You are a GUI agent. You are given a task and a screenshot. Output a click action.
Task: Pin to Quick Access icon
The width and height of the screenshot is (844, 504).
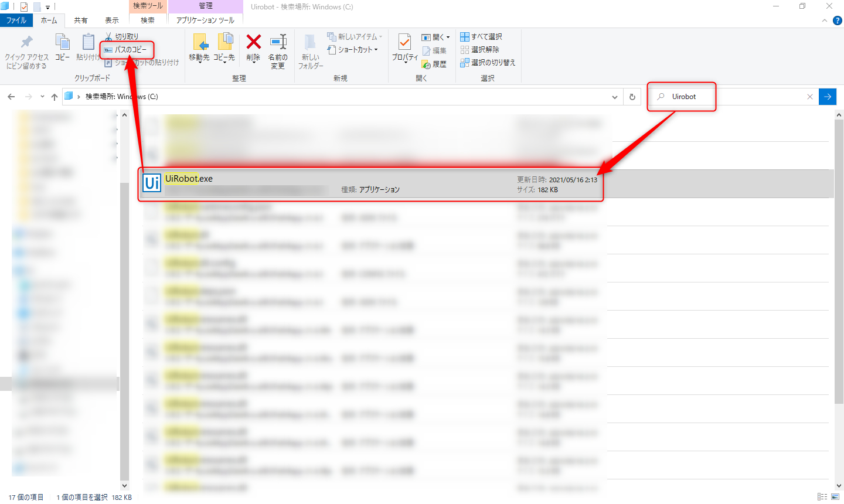click(26, 42)
